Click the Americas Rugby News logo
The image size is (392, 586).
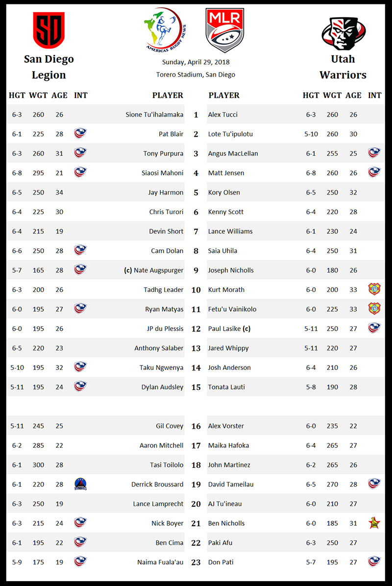coord(163,30)
